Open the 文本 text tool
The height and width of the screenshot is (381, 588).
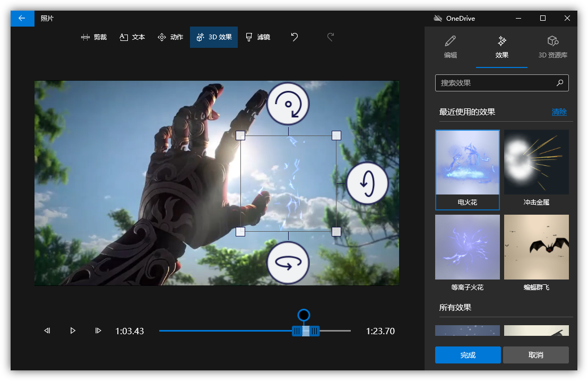pyautogui.click(x=132, y=37)
